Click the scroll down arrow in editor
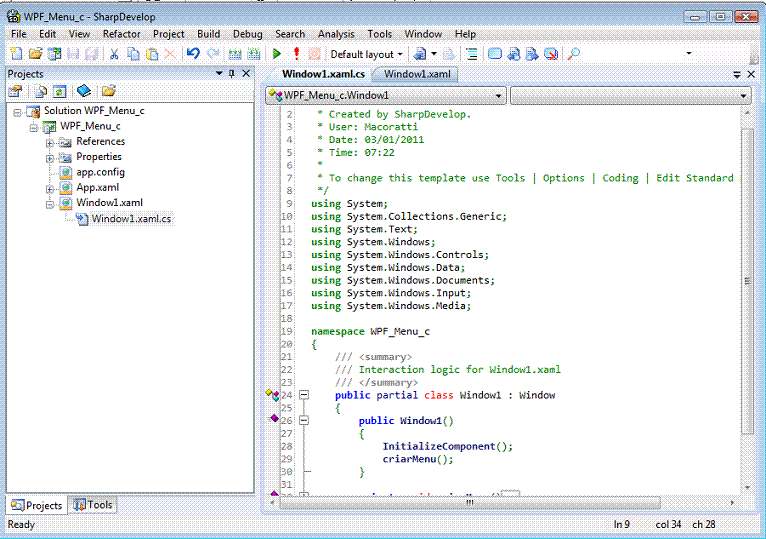Screen dimensions: 766x539 click(x=747, y=487)
